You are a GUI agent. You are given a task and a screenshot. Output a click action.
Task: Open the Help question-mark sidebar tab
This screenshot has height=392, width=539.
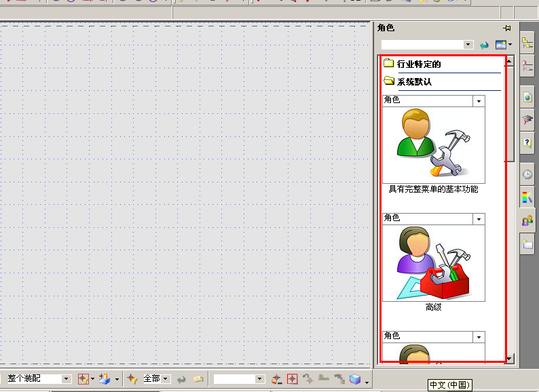(527, 142)
